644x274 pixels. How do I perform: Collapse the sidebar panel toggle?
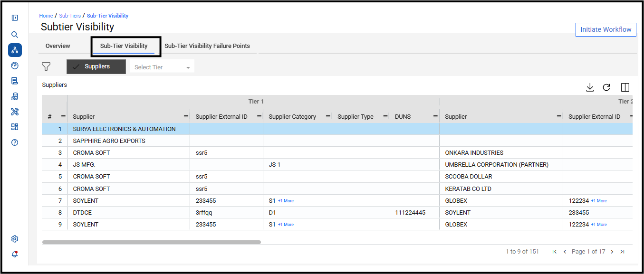(15, 18)
